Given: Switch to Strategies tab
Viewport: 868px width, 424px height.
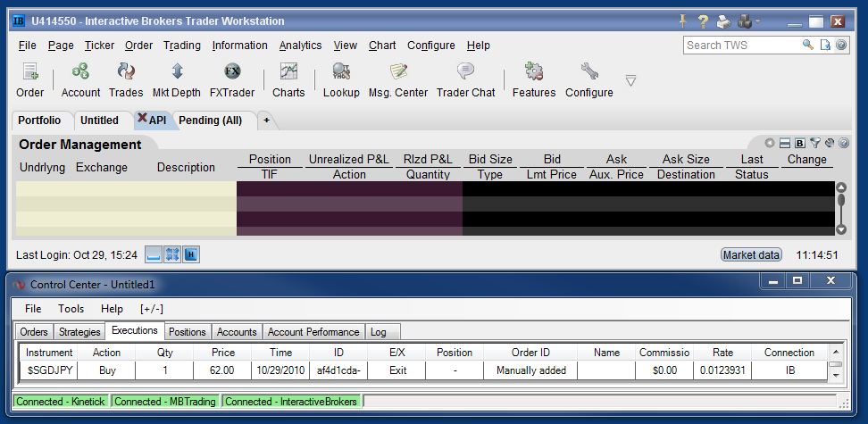Looking at the screenshot, I should coord(79,332).
